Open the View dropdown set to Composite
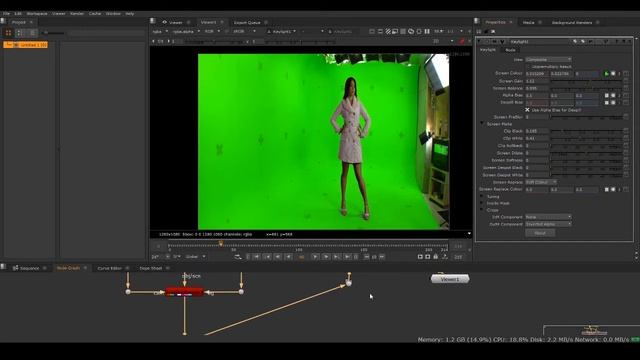The image size is (640, 360). [x=548, y=60]
